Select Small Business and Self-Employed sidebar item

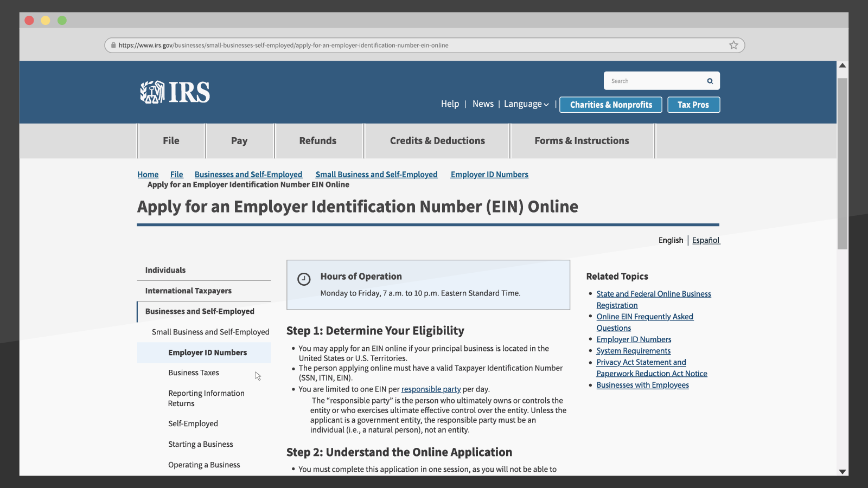tap(210, 332)
